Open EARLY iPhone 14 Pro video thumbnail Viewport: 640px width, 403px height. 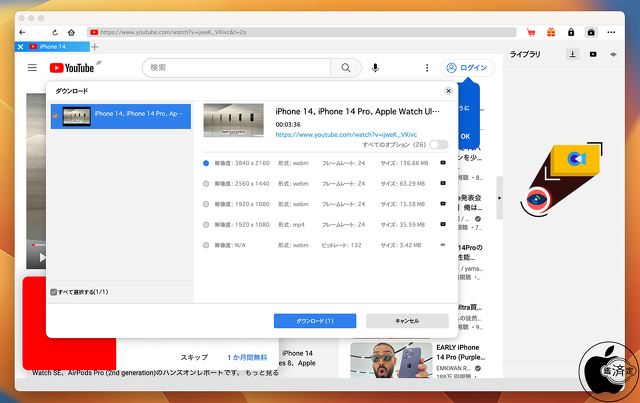(x=391, y=360)
